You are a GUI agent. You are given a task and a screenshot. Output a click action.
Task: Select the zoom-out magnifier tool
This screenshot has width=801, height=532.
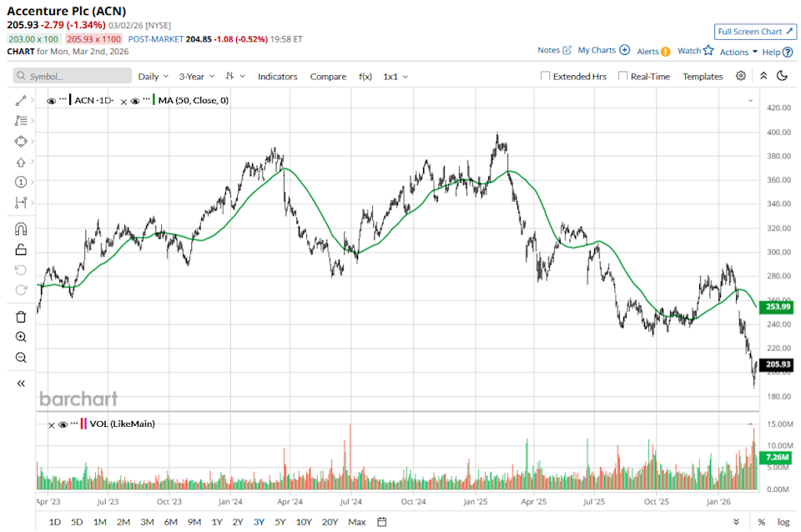pyautogui.click(x=21, y=358)
